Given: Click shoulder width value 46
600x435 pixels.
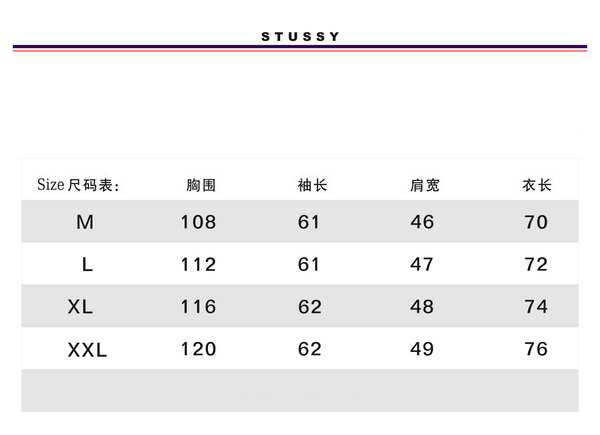Looking at the screenshot, I should tap(422, 222).
